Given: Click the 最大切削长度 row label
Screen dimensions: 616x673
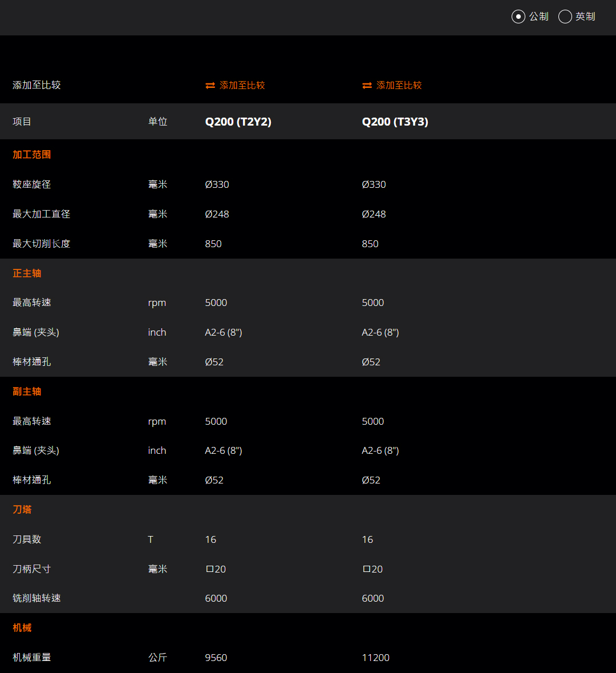Looking at the screenshot, I should click(x=41, y=244).
